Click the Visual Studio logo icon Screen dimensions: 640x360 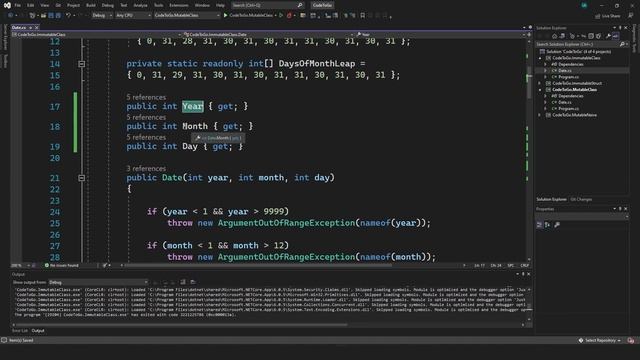[7, 5]
